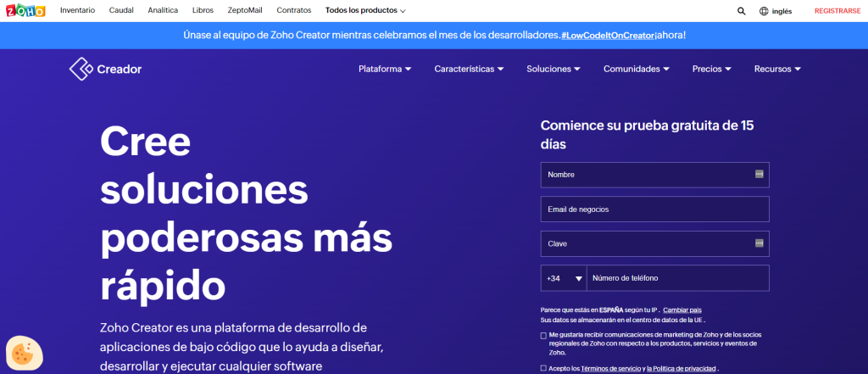This screenshot has width=868, height=374.
Task: Open Libros in top bar
Action: 203,10
